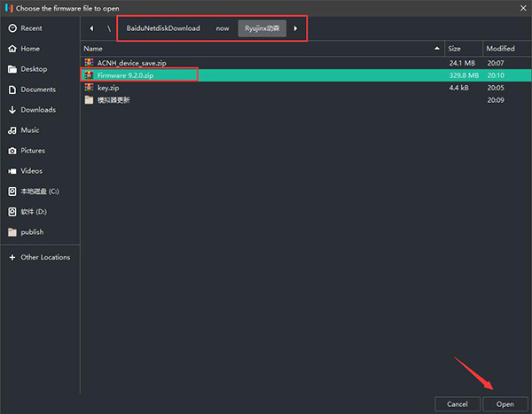Select Documents in the sidebar

[40, 90]
